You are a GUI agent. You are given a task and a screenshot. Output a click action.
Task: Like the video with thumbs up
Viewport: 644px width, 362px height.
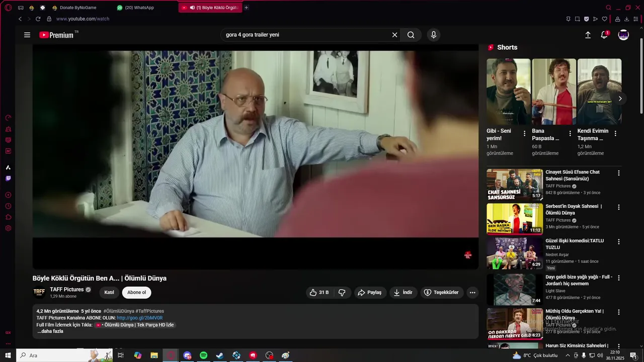(319, 292)
